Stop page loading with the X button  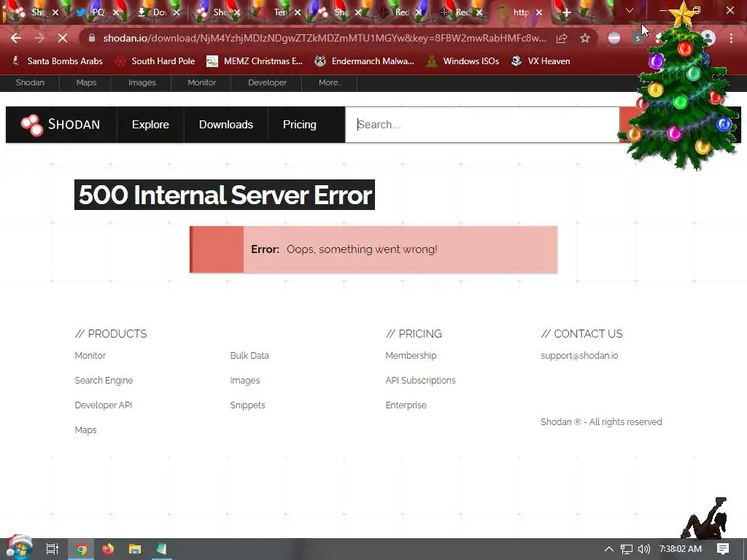[63, 38]
